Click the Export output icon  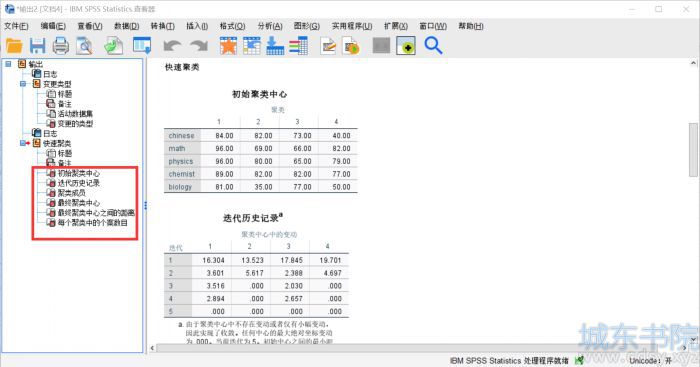pyautogui.click(x=114, y=46)
